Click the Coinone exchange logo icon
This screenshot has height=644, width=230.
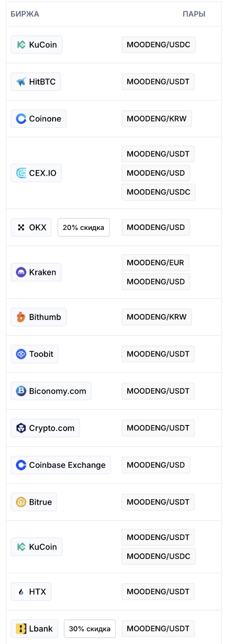(x=21, y=118)
